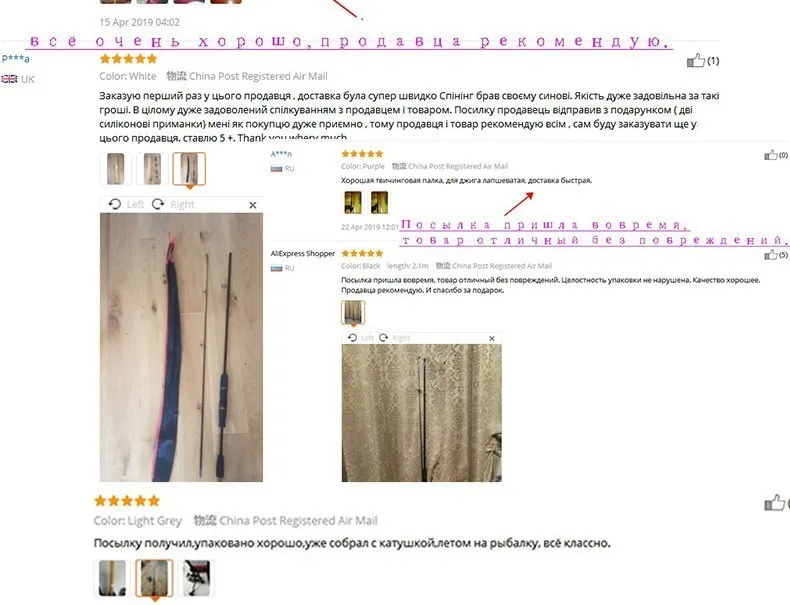Viewport: 790px width, 605px height.
Task: Like the Light Grey color review
Action: [x=774, y=503]
